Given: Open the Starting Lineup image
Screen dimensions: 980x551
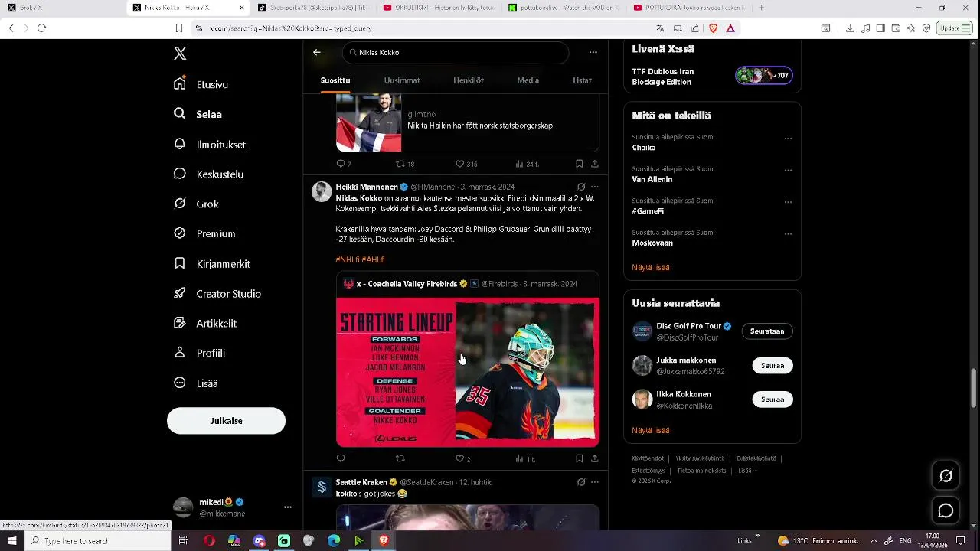Looking at the screenshot, I should point(467,372).
